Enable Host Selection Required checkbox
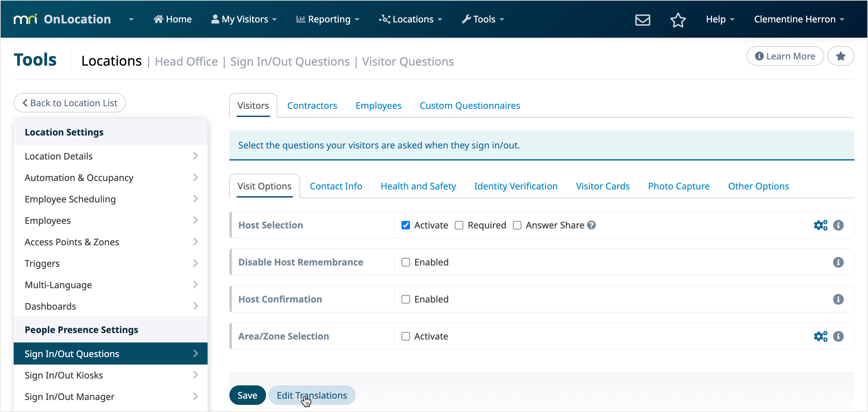The image size is (868, 412). coord(459,225)
